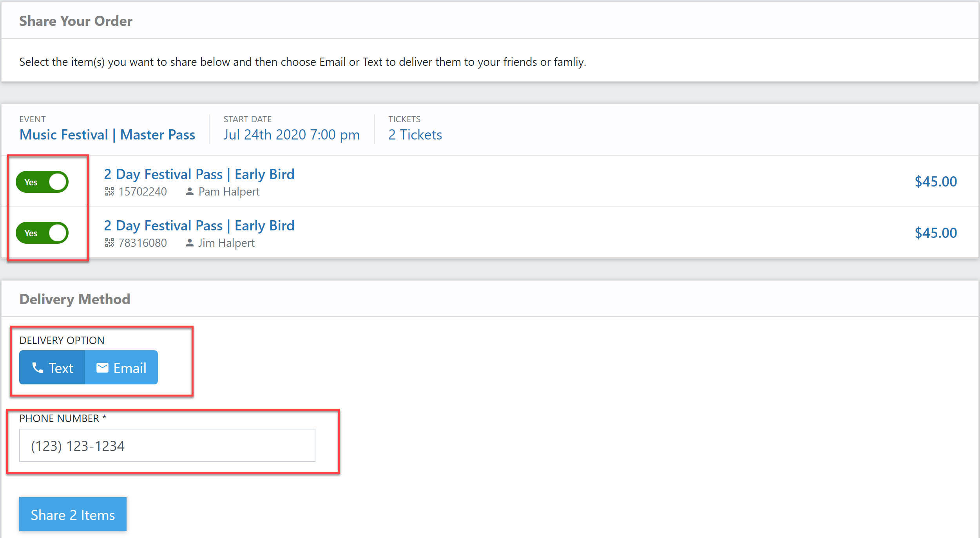Click the envelope icon on Email button
Image resolution: width=980 pixels, height=538 pixels.
coord(102,368)
